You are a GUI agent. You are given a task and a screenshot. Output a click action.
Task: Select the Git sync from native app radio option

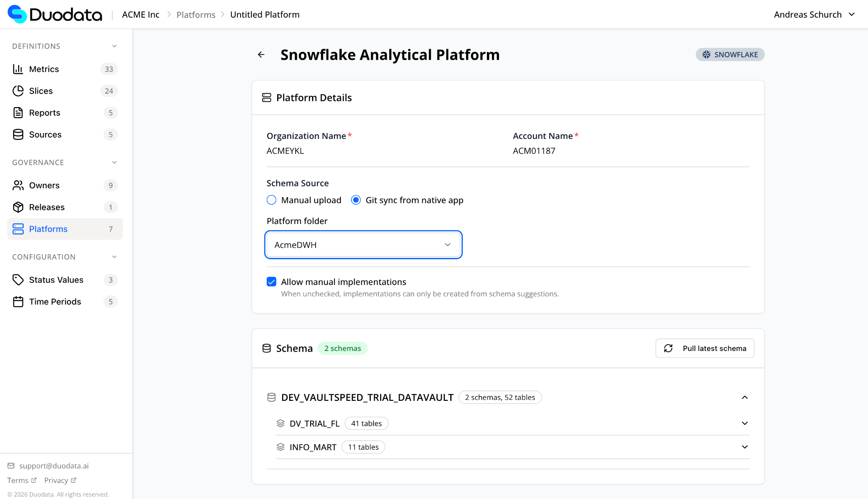pos(356,200)
